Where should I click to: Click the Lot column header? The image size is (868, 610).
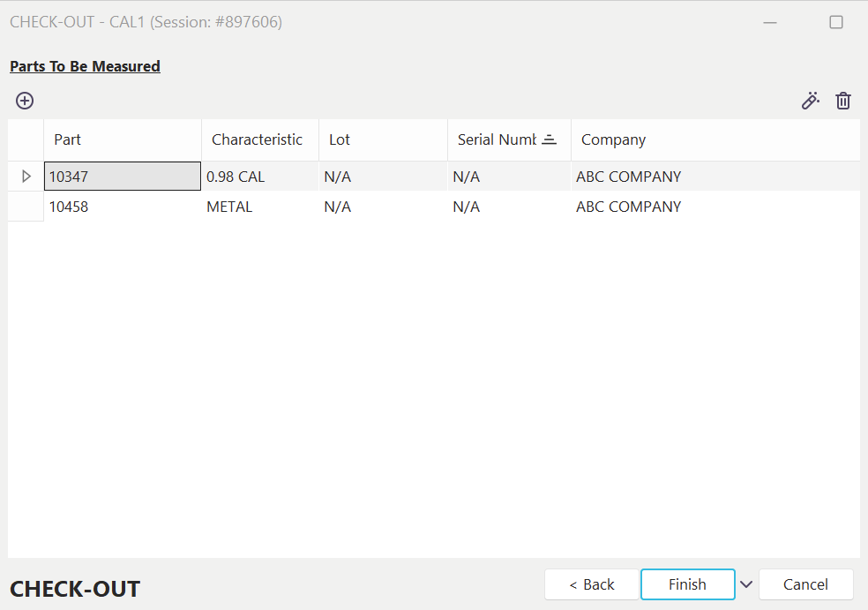tap(382, 139)
